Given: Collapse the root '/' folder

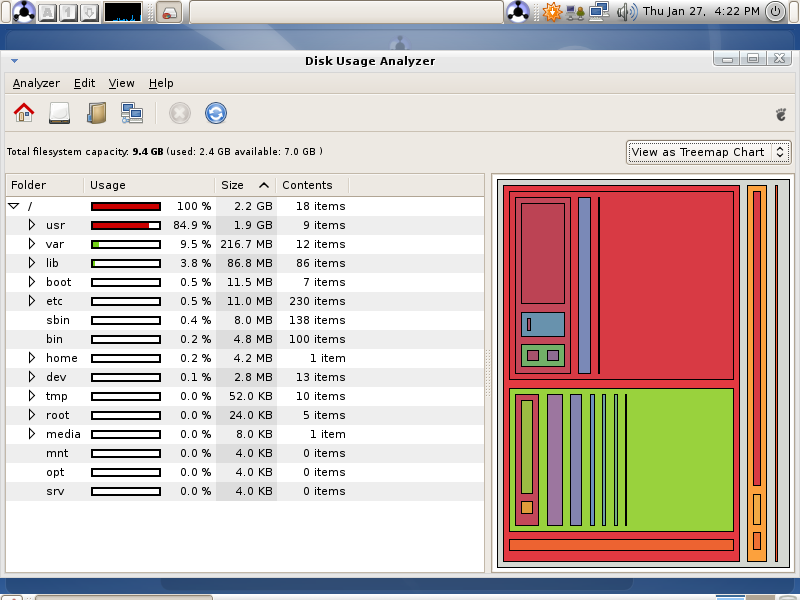Looking at the screenshot, I should pyautogui.click(x=14, y=206).
